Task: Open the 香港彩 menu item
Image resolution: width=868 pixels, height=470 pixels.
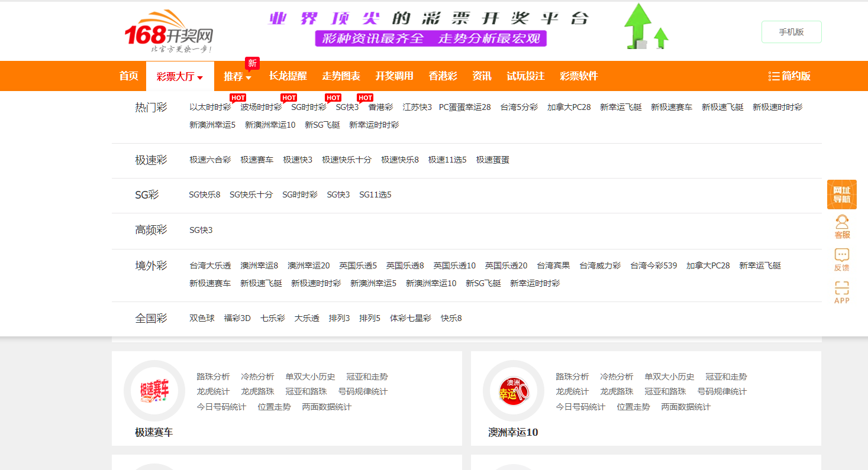Action: [x=443, y=76]
